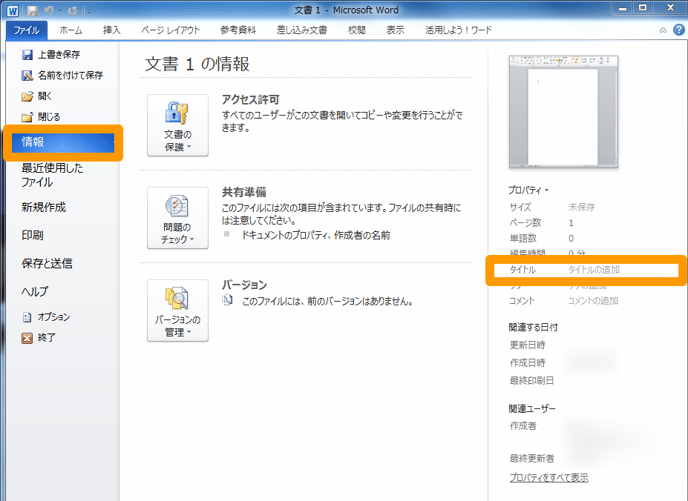Open the Help question mark icon
Screen dimensions: 688x501
[679, 30]
